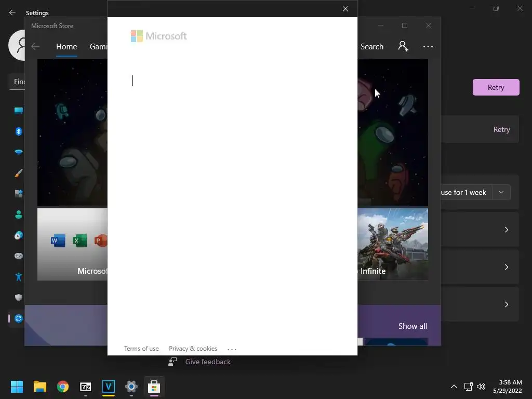
Task: Open System category in Settings sidebar
Action: (x=18, y=110)
